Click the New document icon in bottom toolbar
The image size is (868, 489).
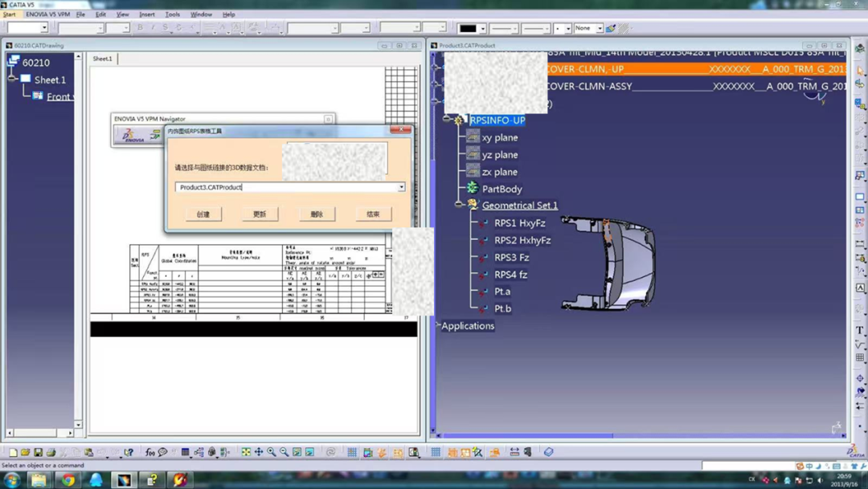[13, 453]
